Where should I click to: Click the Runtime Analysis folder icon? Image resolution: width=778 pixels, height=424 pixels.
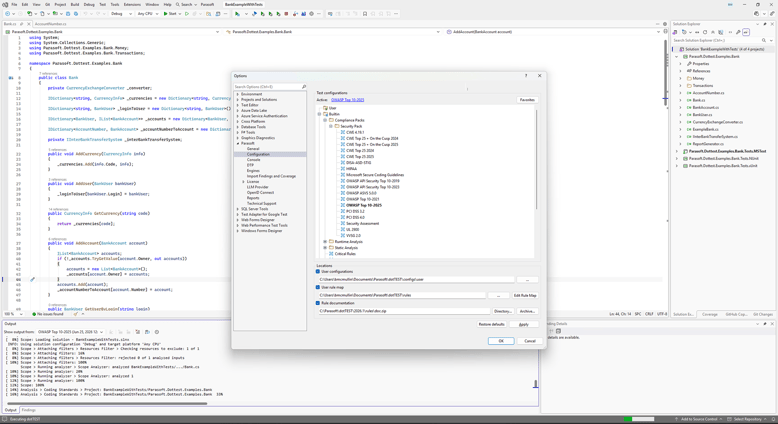click(331, 242)
